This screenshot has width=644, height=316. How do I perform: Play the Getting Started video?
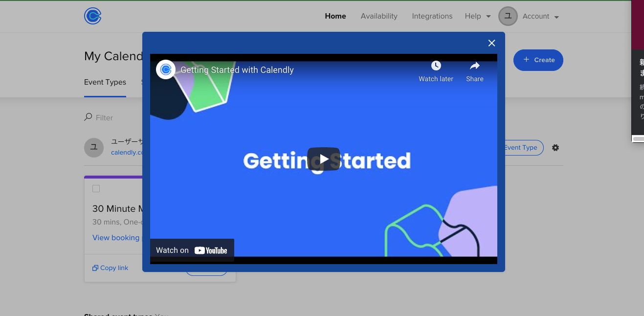324,159
